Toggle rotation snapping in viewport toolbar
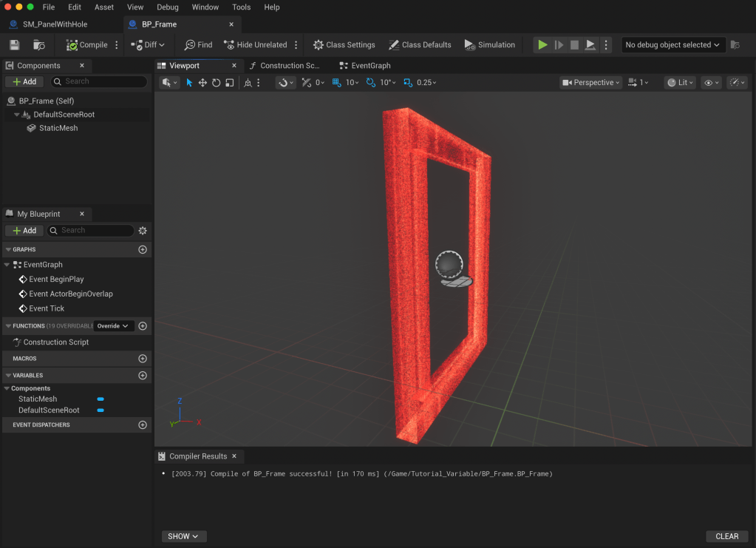756x548 pixels. 371,83
